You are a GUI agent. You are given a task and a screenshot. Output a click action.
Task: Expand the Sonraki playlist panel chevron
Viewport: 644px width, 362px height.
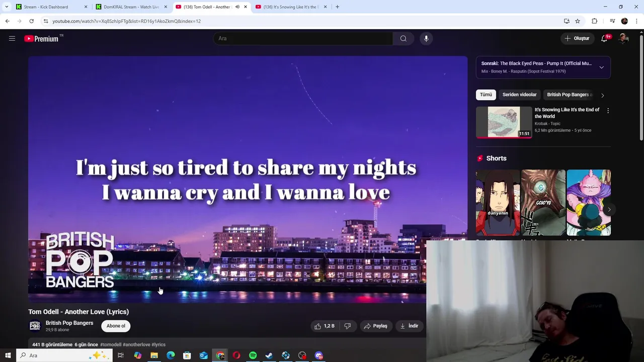601,67
